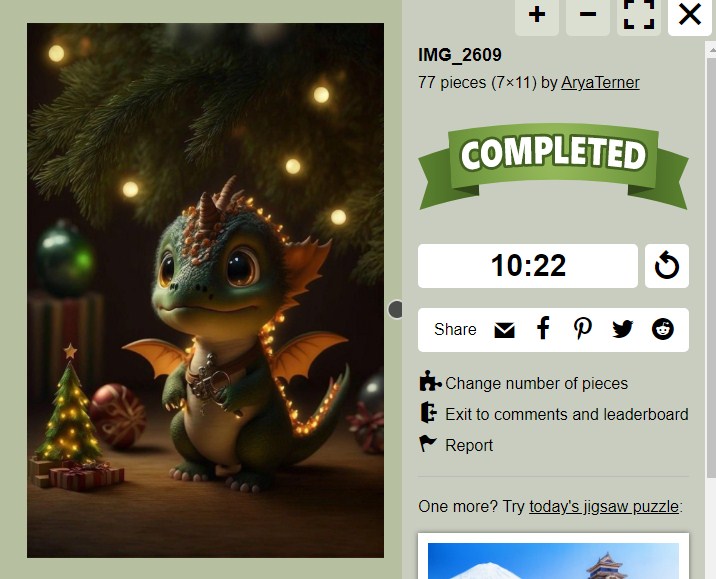
Task: Open today's jigsaw puzzle link
Action: pos(604,506)
